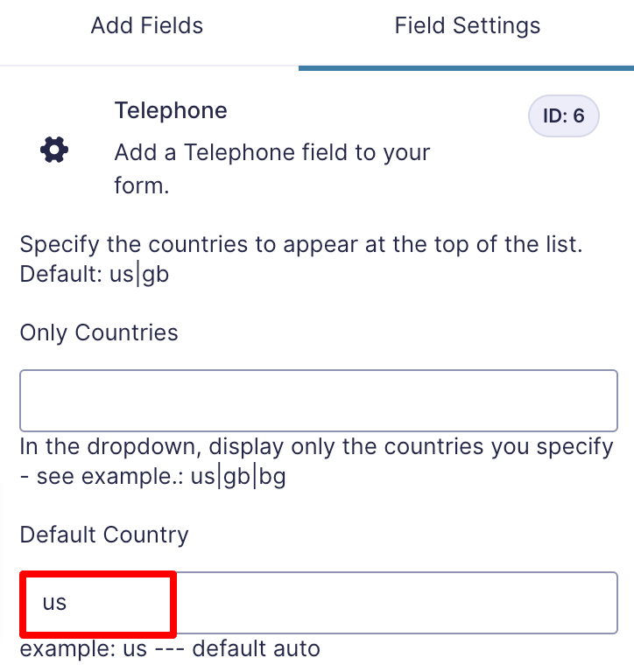634x672 pixels.
Task: Open the Field Settings tab
Action: click(467, 25)
